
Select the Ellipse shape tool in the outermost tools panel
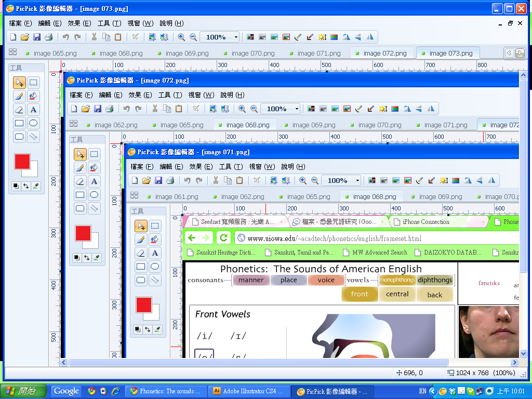click(x=33, y=123)
